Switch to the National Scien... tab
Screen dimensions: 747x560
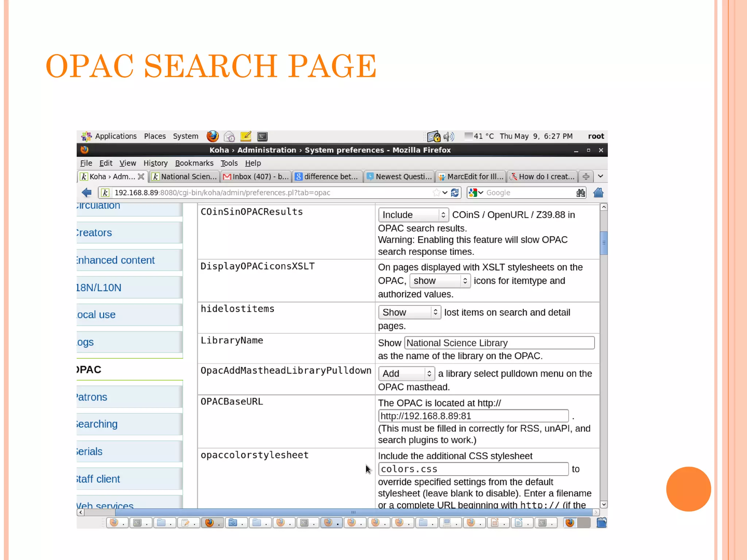[185, 176]
